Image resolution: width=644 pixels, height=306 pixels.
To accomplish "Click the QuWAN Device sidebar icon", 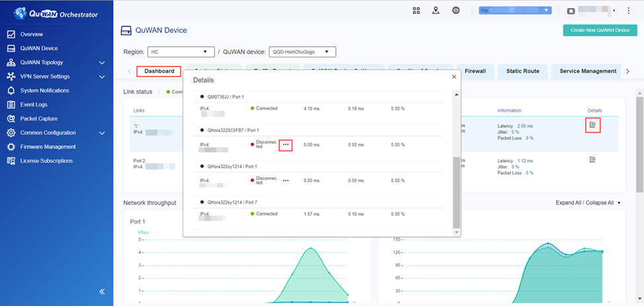I will (11, 48).
